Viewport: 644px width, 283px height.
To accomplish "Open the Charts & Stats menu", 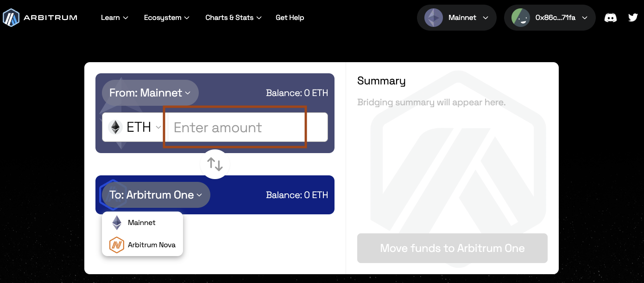I will 233,17.
